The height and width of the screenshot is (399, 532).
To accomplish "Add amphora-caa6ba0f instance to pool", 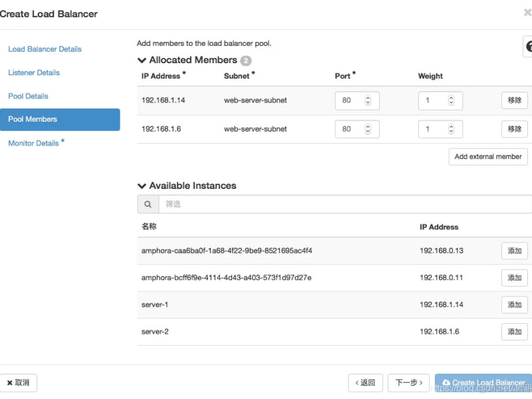I will click(514, 251).
